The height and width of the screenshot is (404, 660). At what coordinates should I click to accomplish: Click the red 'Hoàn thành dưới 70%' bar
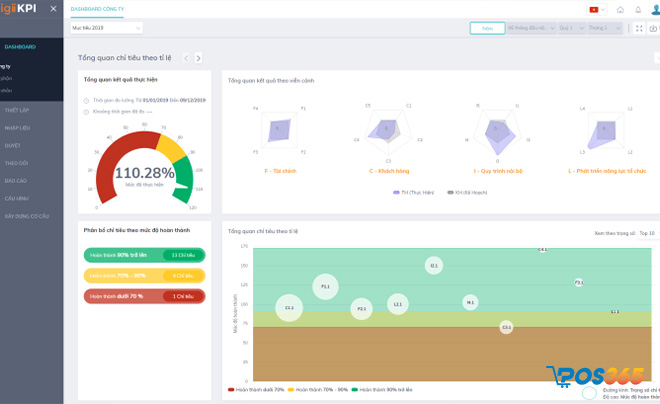pos(144,296)
